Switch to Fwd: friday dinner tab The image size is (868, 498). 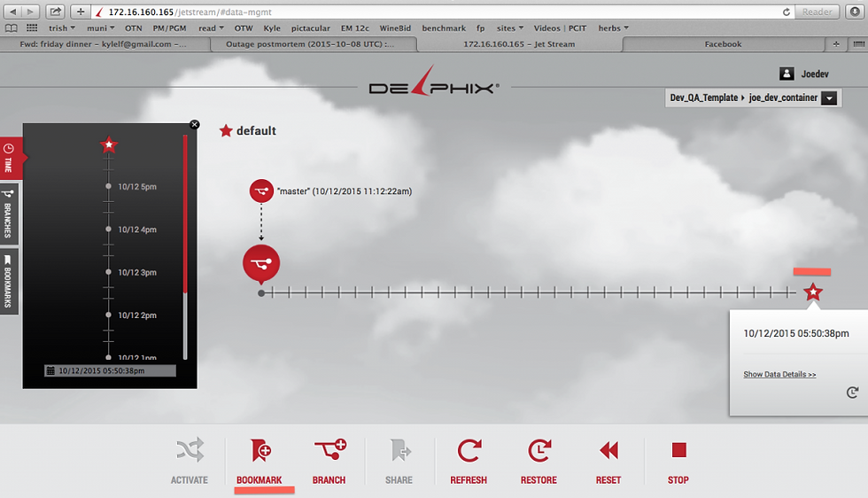pos(105,44)
